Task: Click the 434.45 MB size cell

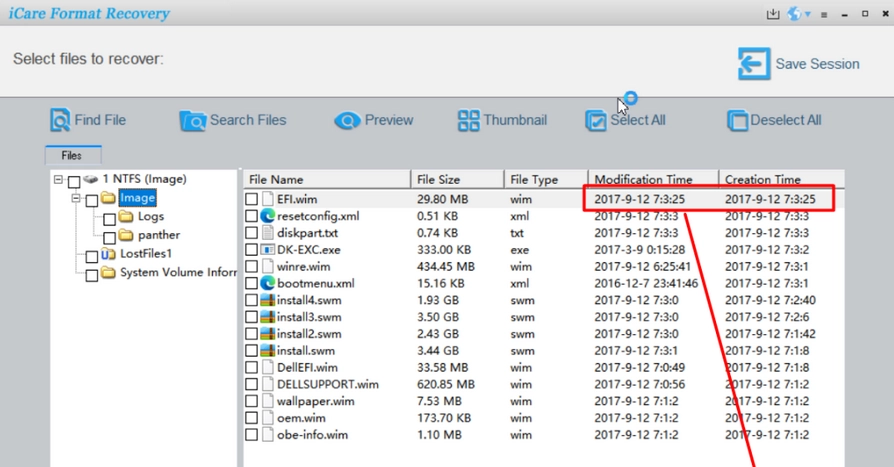Action: [445, 266]
